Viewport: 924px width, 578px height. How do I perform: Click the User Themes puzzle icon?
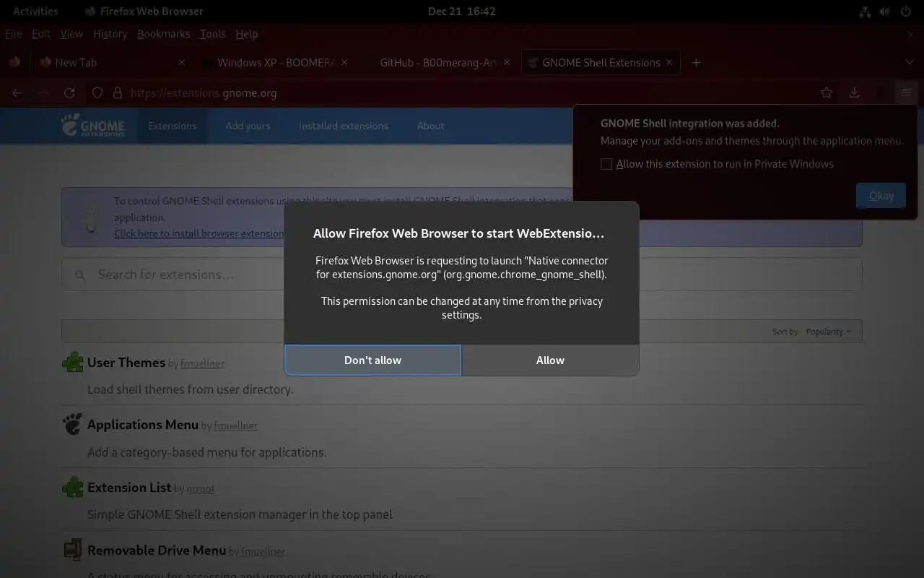73,362
